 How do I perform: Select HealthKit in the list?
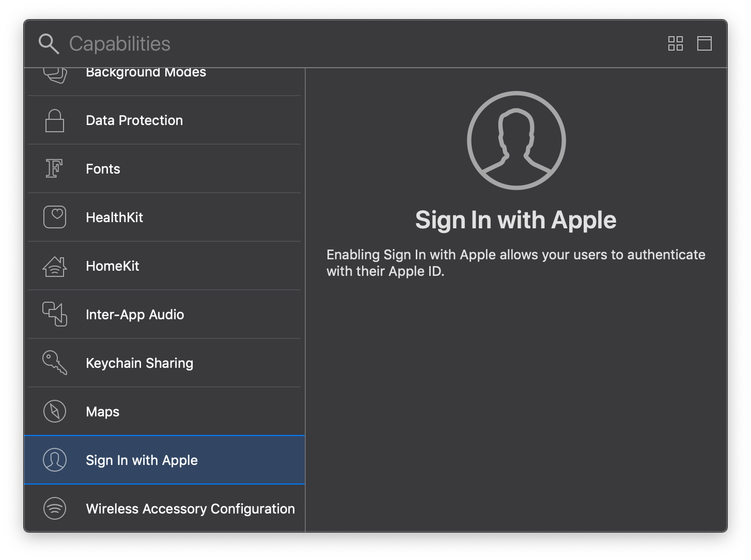point(164,217)
